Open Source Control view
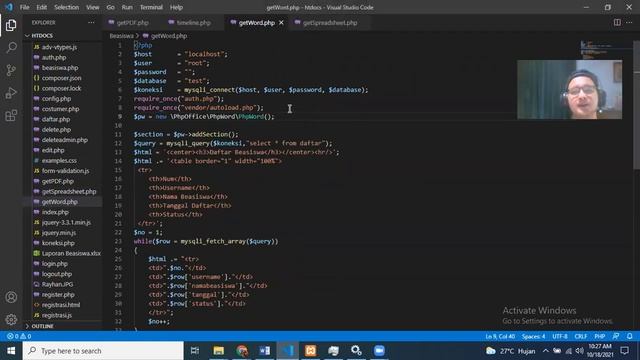Screen dimensions: 640x360 point(11,70)
